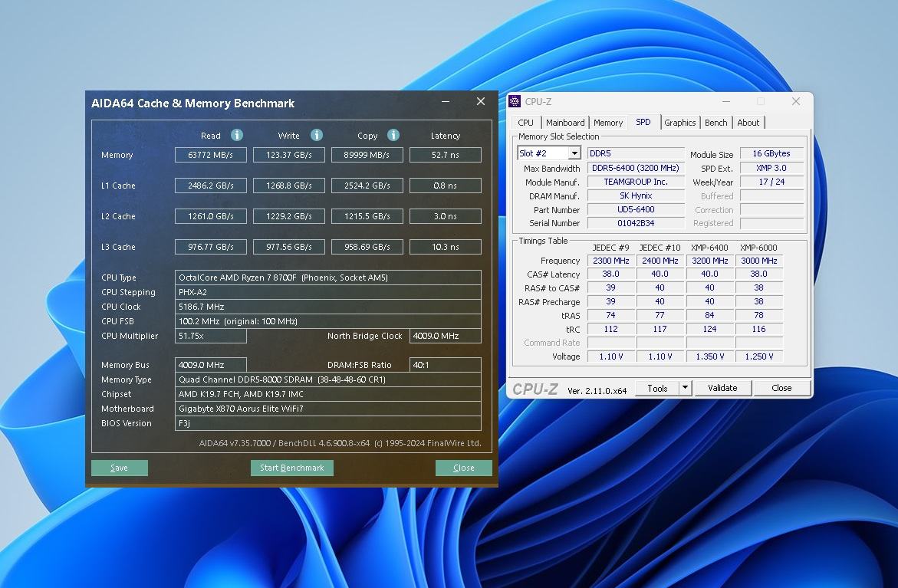The image size is (898, 588).
Task: Click L3 Cache latency 10.3 ns
Action: [x=445, y=247]
